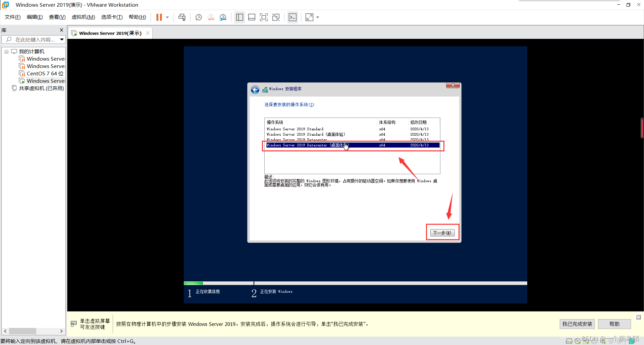The width and height of the screenshot is (644, 345).
Task: Open the 查看 menu
Action: click(57, 17)
